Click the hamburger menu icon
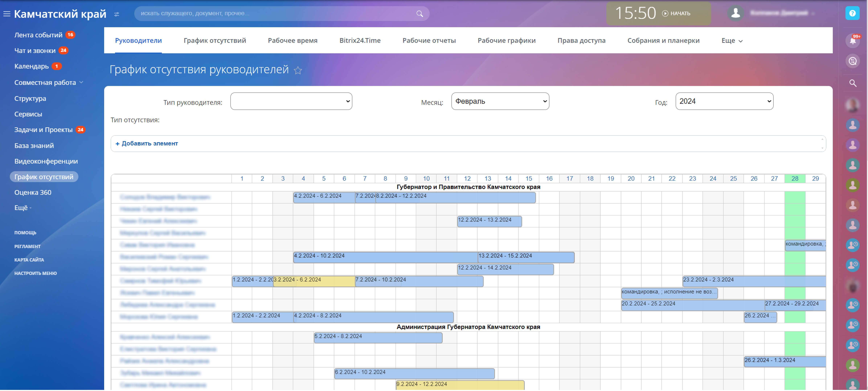868x391 pixels. coord(7,14)
